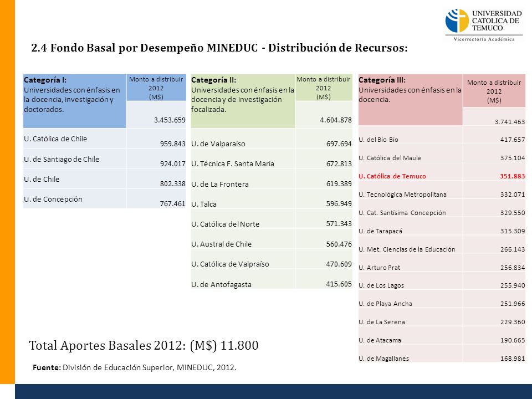Select the value '470.609'
Image resolution: width=532 pixels, height=399 pixels.
339,264
